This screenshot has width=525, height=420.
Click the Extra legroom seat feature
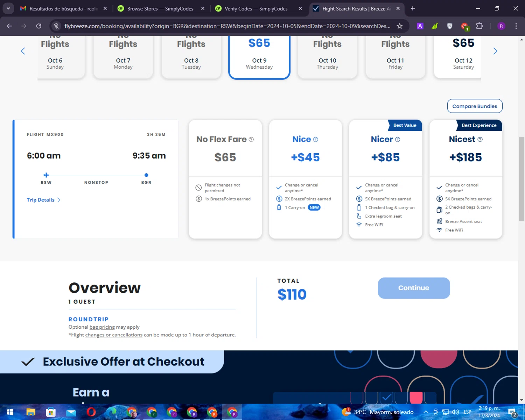pos(383,216)
